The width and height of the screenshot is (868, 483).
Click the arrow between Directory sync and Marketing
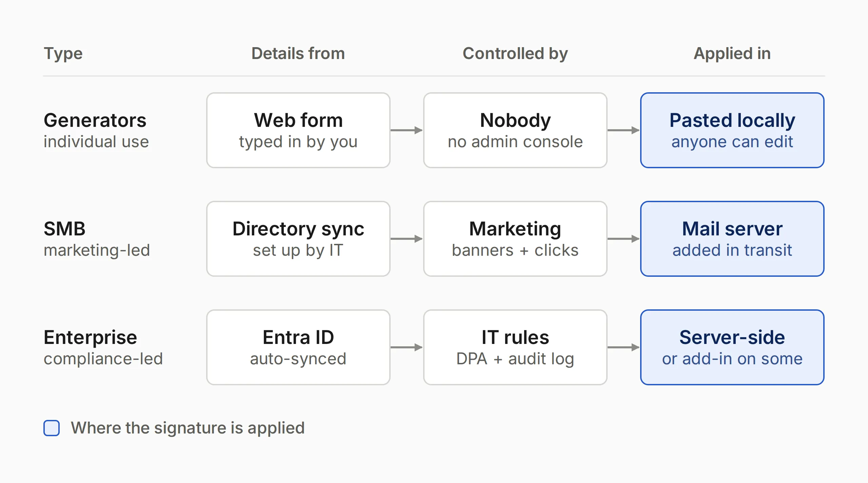(x=407, y=239)
